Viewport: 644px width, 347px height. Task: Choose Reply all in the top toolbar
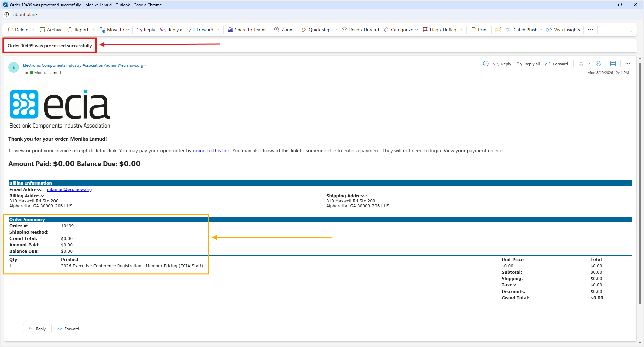tap(172, 30)
